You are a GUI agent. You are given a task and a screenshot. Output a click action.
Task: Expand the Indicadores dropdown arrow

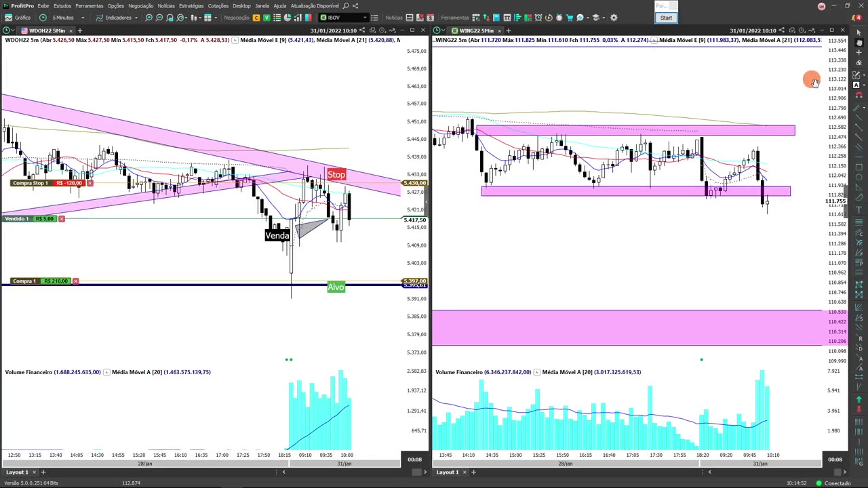click(136, 18)
